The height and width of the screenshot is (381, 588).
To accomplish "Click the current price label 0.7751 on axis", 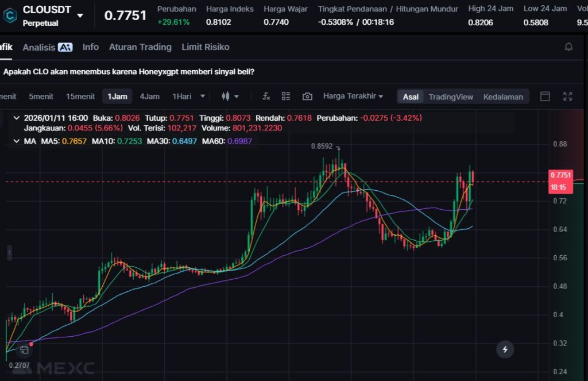I will pyautogui.click(x=560, y=175).
